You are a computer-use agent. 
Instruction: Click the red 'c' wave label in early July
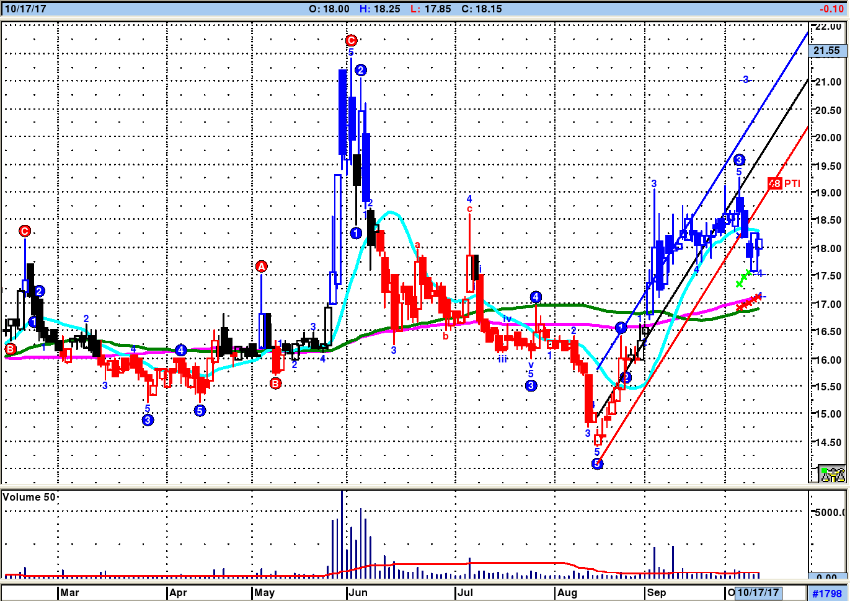tap(469, 209)
